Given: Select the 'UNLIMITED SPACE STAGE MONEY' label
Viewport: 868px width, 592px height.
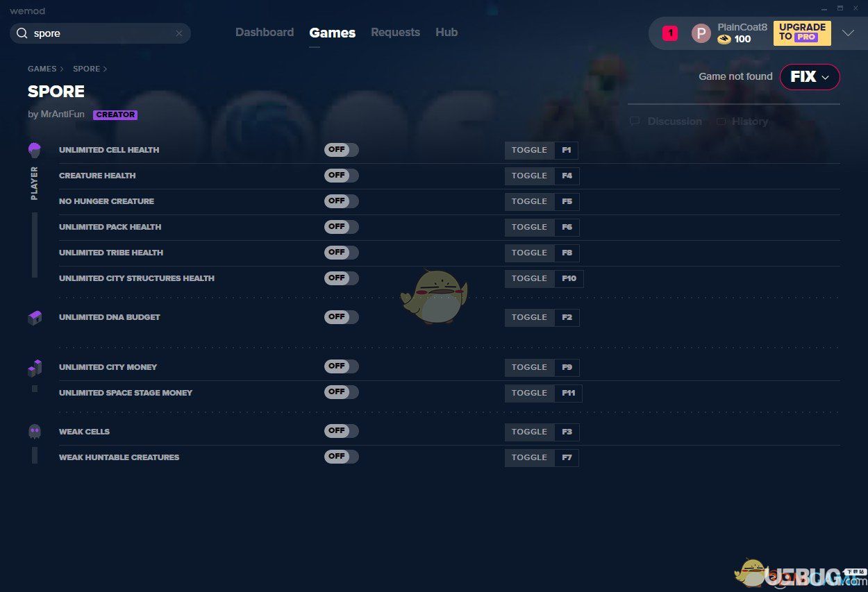Looking at the screenshot, I should [126, 393].
